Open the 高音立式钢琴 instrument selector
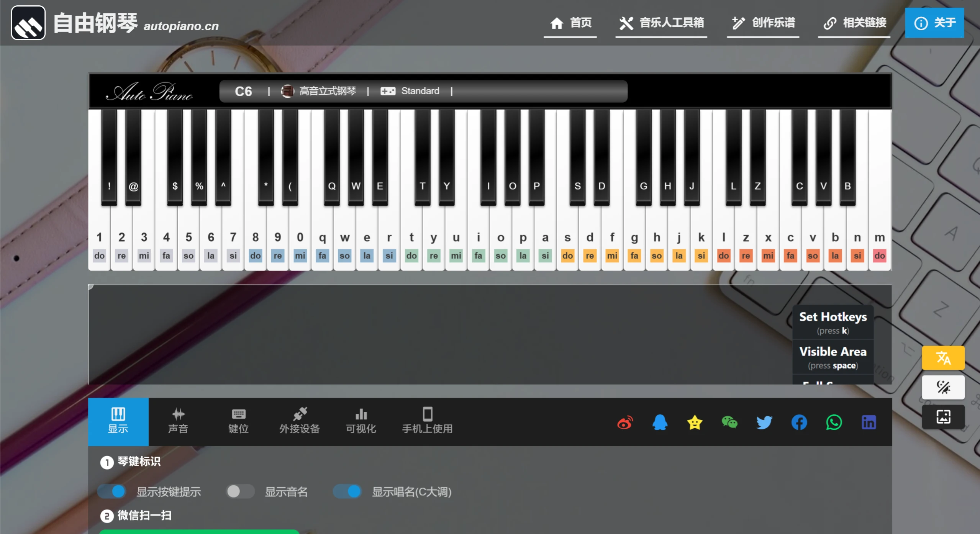This screenshot has width=980, height=534. (x=327, y=91)
